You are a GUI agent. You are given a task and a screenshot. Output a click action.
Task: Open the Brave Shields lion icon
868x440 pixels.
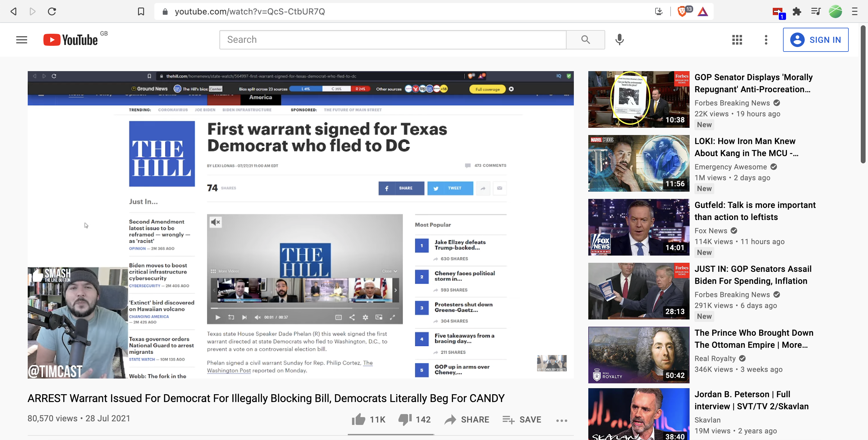tap(682, 11)
